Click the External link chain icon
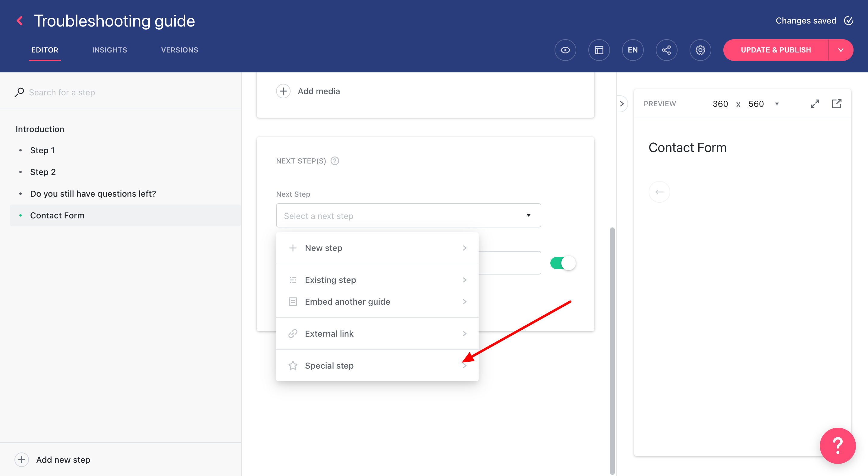This screenshot has width=868, height=476. (x=293, y=333)
